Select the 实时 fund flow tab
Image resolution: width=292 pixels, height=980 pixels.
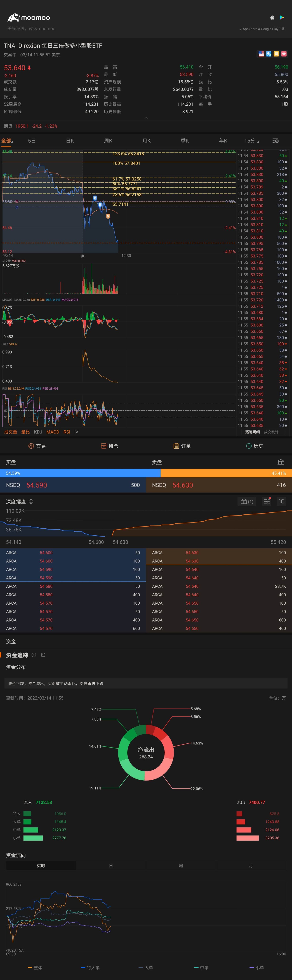[41, 866]
